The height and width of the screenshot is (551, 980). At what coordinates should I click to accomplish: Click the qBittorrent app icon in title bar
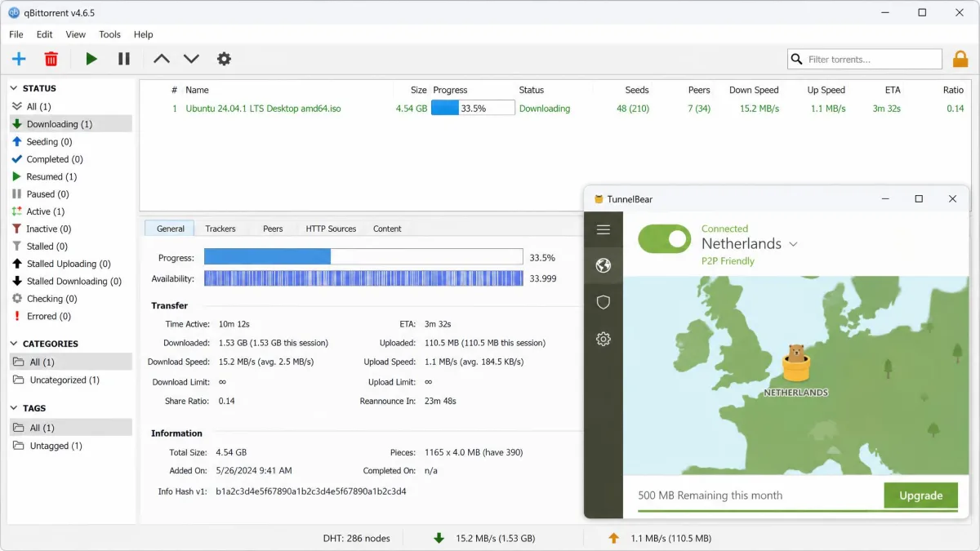[14, 12]
